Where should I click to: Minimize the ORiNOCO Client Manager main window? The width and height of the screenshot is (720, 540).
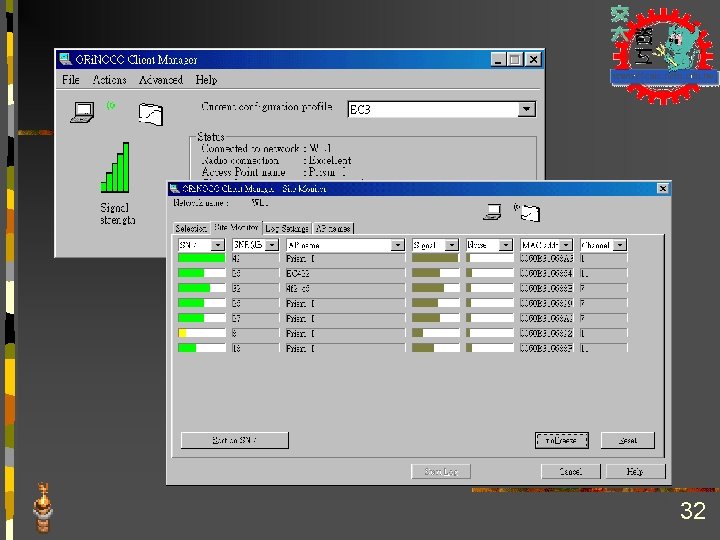(x=498, y=59)
